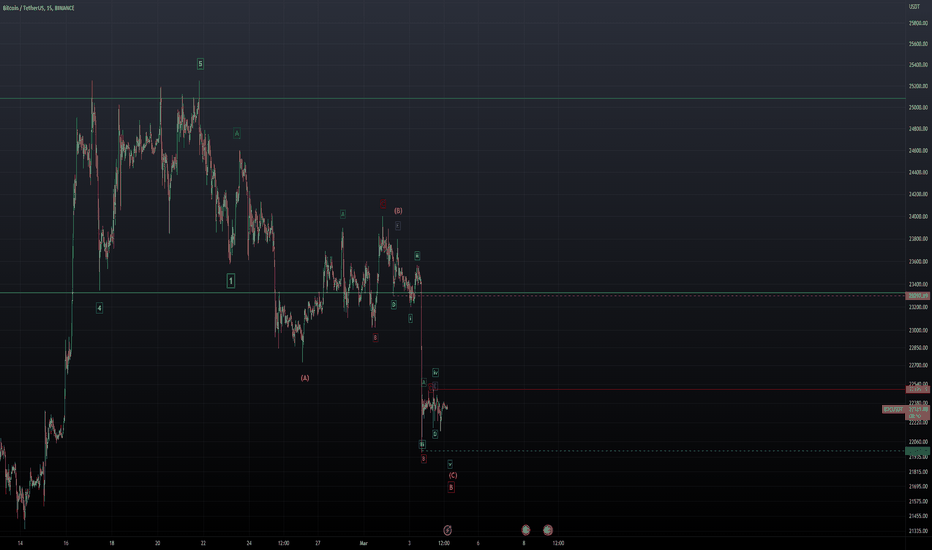Select the green boxed wave label 4
932x550 pixels.
click(99, 308)
